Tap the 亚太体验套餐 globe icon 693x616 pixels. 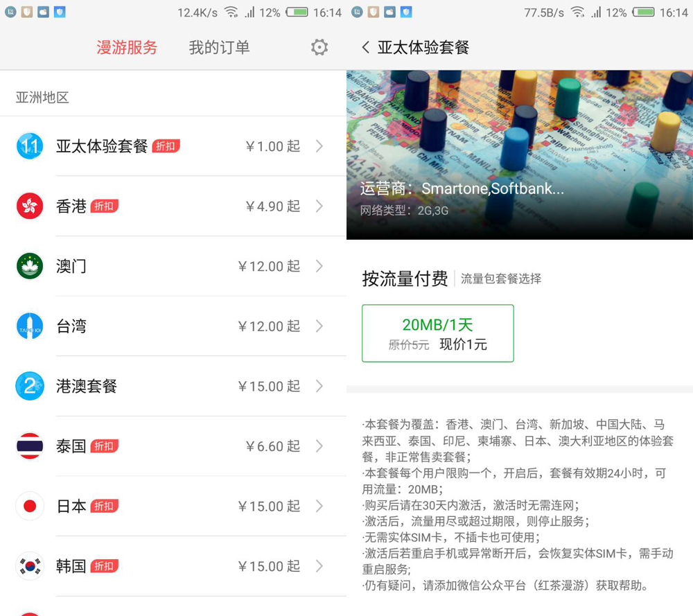30,146
